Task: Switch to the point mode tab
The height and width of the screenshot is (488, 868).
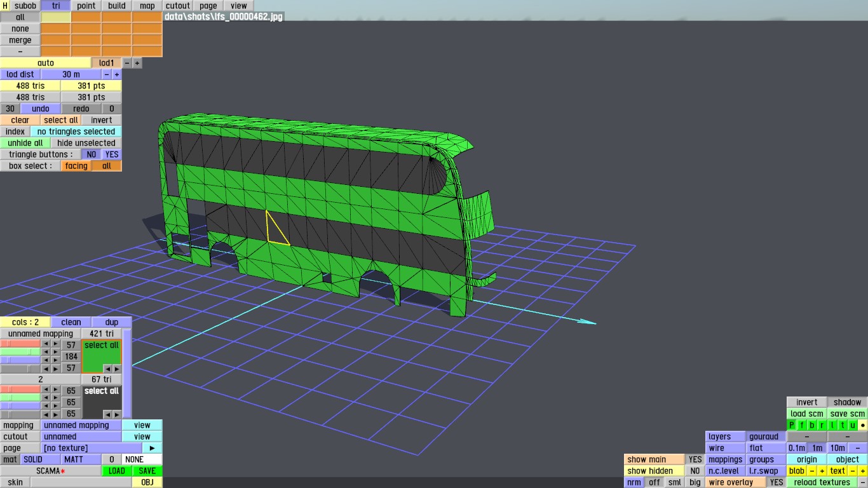Action: (86, 6)
